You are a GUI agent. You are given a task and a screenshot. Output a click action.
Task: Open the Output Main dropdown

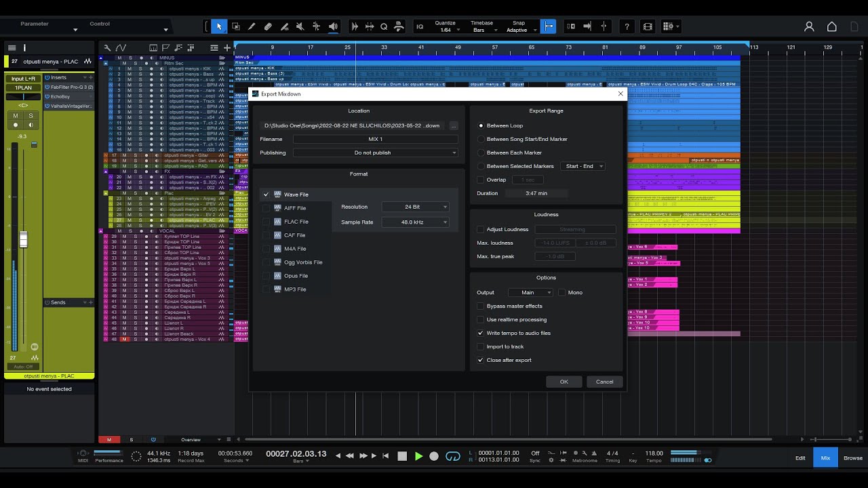(x=530, y=292)
